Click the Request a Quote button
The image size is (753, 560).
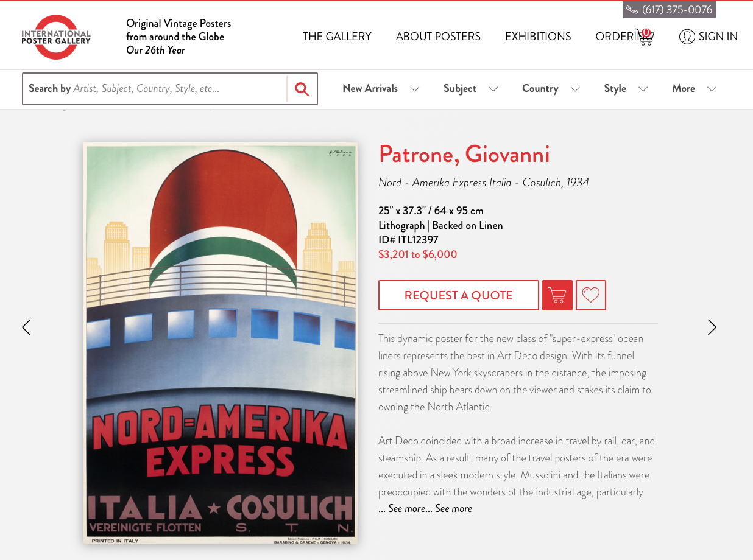[x=459, y=295]
